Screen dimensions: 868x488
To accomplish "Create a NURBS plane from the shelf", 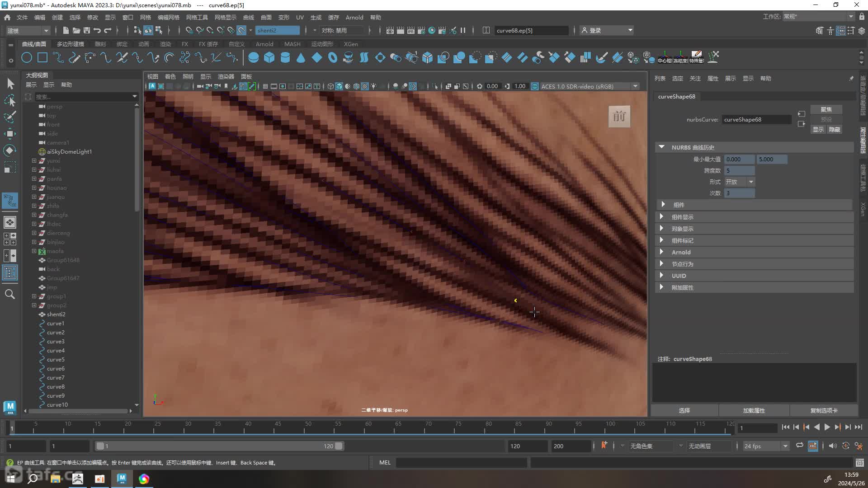I will [317, 57].
